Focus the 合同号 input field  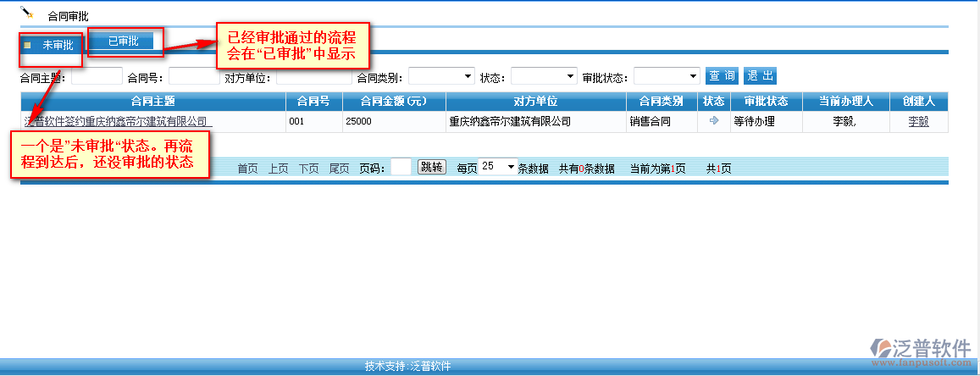coord(194,76)
